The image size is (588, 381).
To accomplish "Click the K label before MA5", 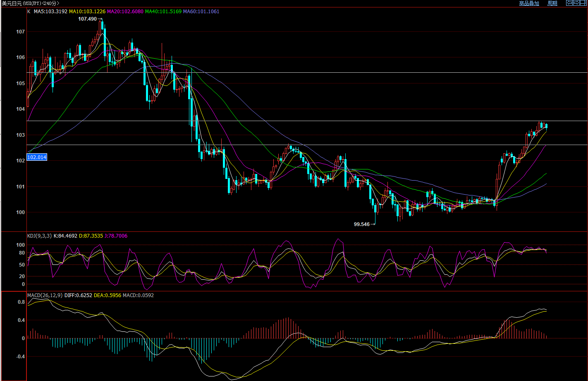I will coord(29,12).
